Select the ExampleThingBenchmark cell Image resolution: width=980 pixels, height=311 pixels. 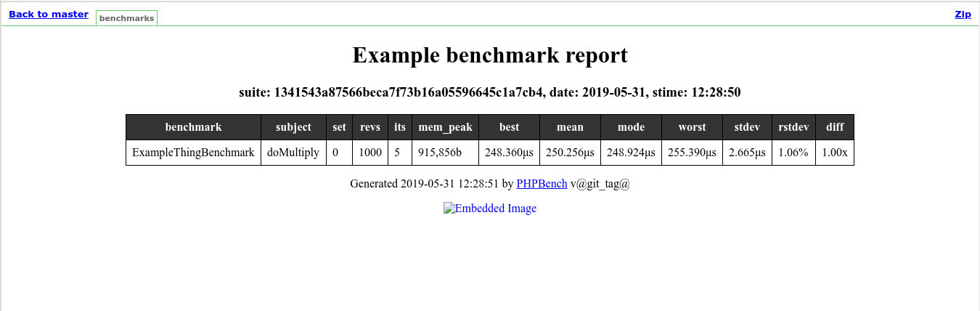(x=193, y=153)
